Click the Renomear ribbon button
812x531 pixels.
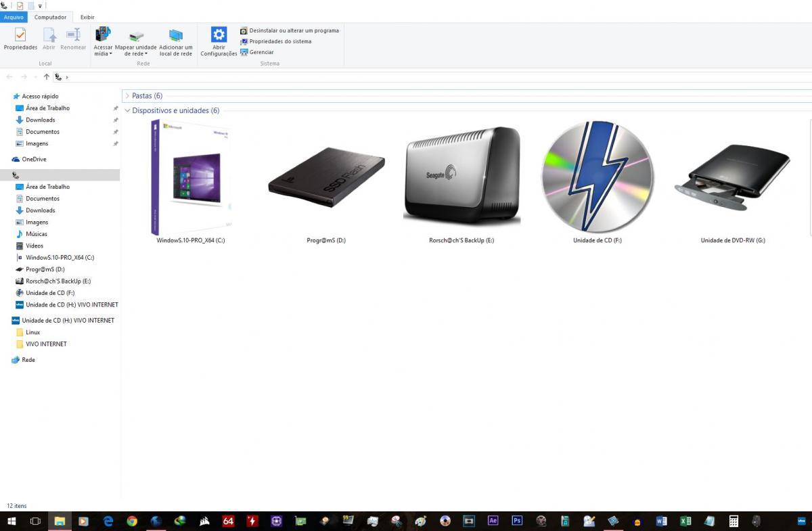click(x=73, y=39)
